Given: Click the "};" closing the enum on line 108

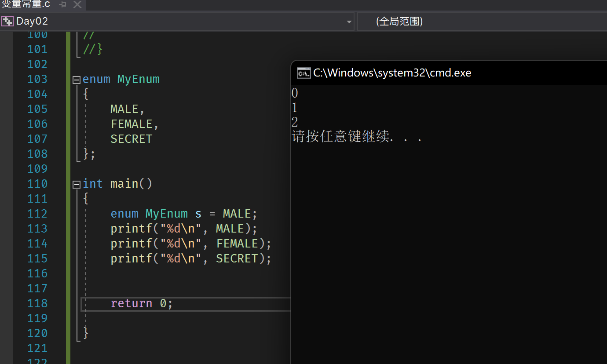Looking at the screenshot, I should pos(89,154).
